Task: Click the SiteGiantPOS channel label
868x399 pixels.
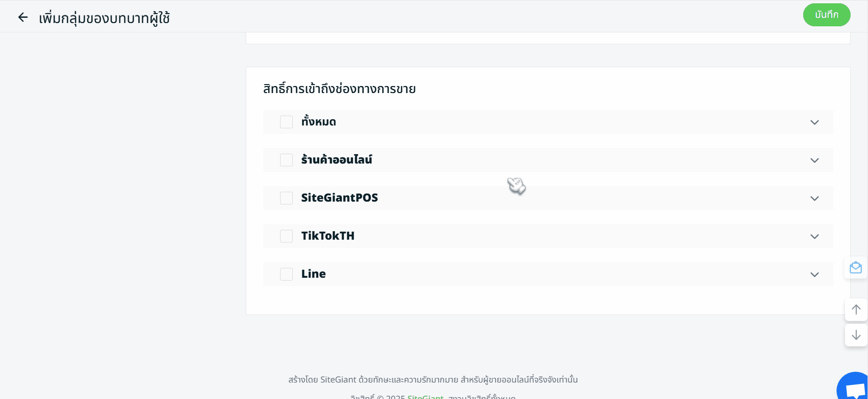Action: point(339,198)
